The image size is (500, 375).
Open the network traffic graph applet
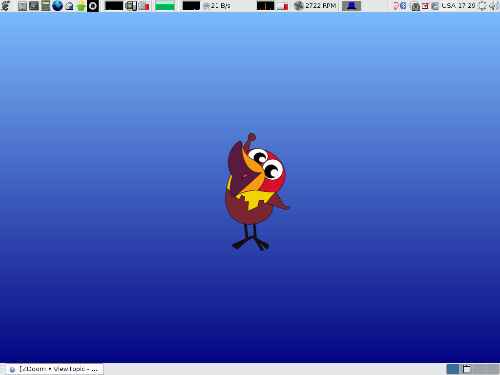(x=191, y=6)
